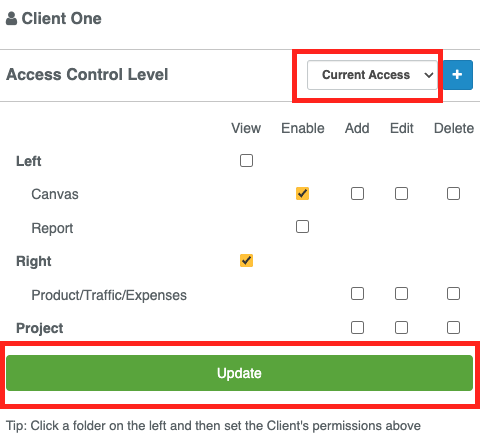
Task: Click the user icon beside Client One
Action: 12,18
